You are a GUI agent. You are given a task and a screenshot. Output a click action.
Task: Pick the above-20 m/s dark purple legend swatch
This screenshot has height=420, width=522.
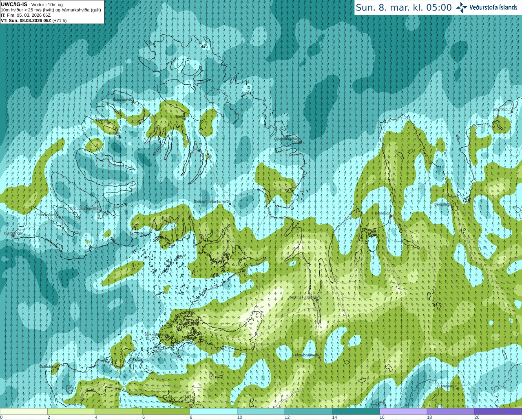tap(498, 411)
